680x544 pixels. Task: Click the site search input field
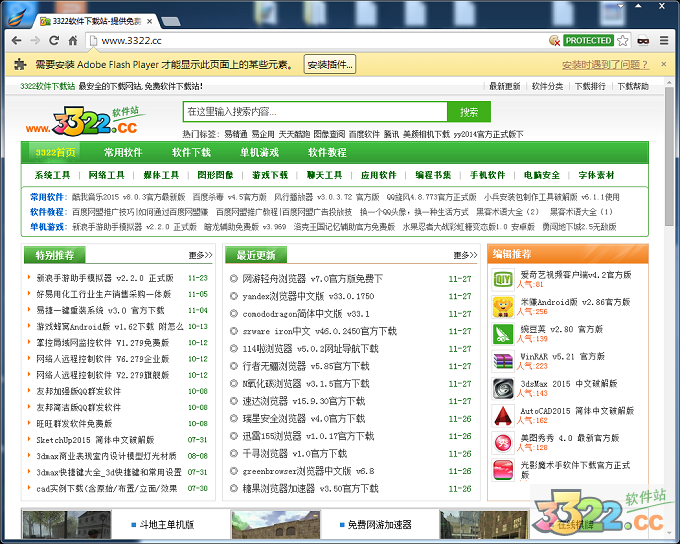pyautogui.click(x=315, y=112)
